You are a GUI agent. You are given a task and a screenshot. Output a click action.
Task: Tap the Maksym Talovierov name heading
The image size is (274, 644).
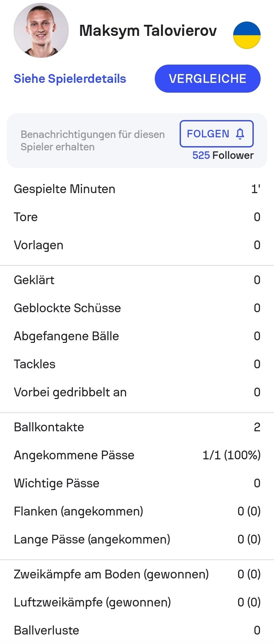point(148,31)
